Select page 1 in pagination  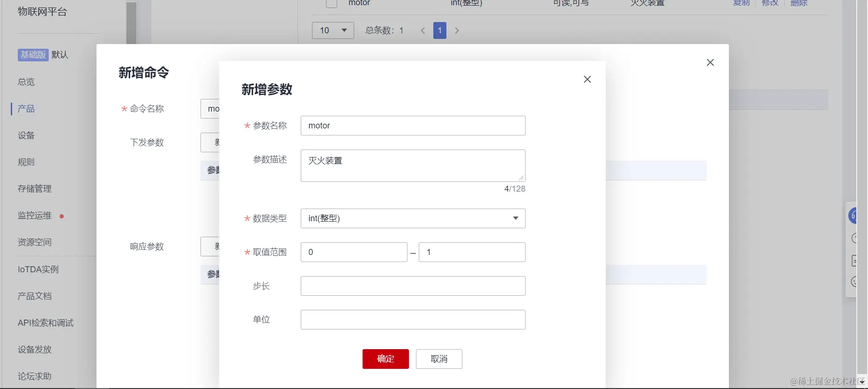click(x=439, y=30)
